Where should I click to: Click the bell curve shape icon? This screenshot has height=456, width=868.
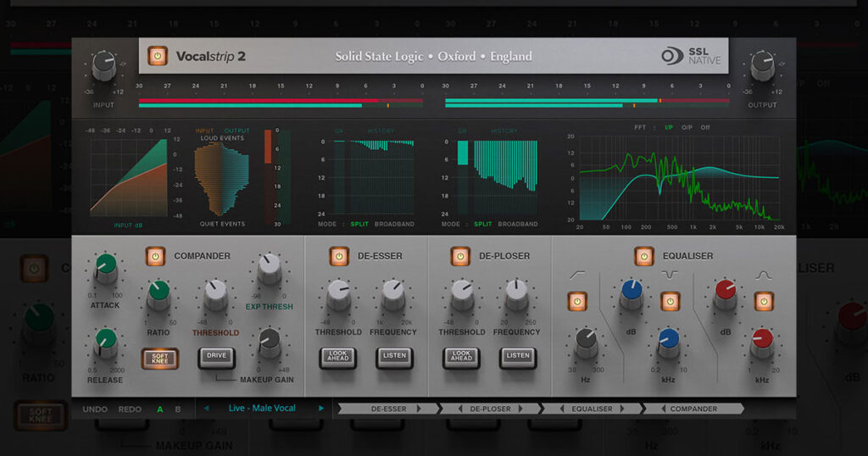764,275
